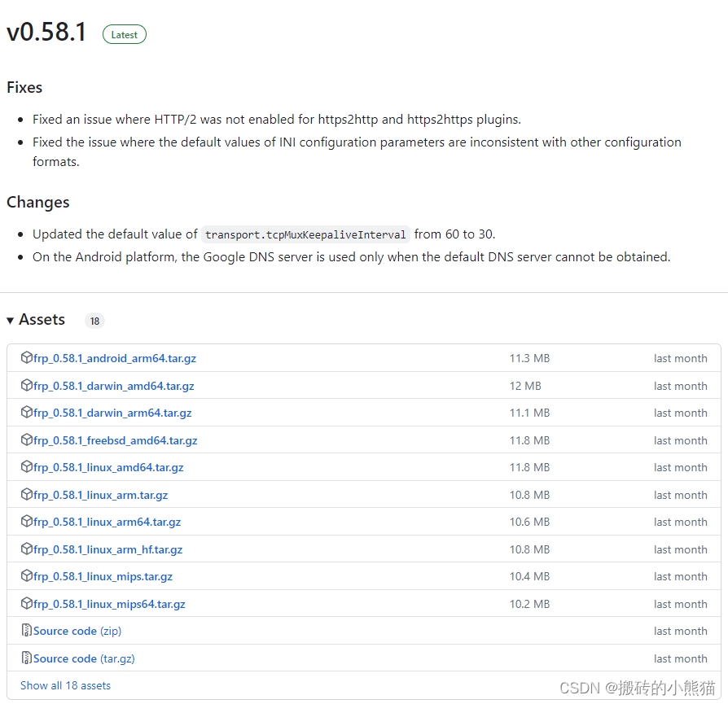Click the package icon beside frp_0.58.1_linux_arm.tar.gz

26,495
